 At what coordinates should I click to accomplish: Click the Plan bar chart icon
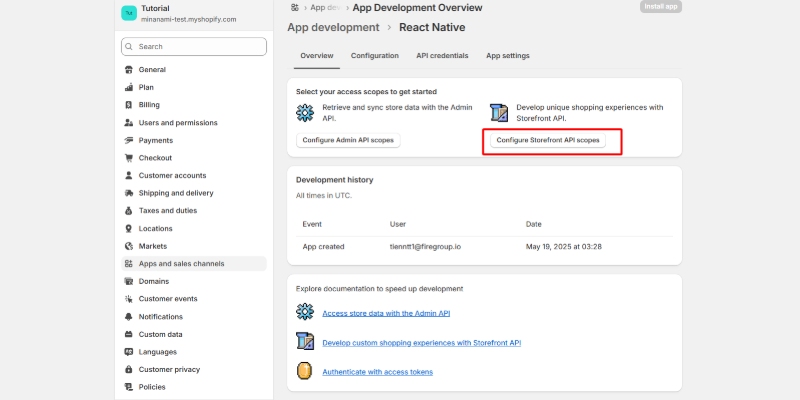coord(129,87)
